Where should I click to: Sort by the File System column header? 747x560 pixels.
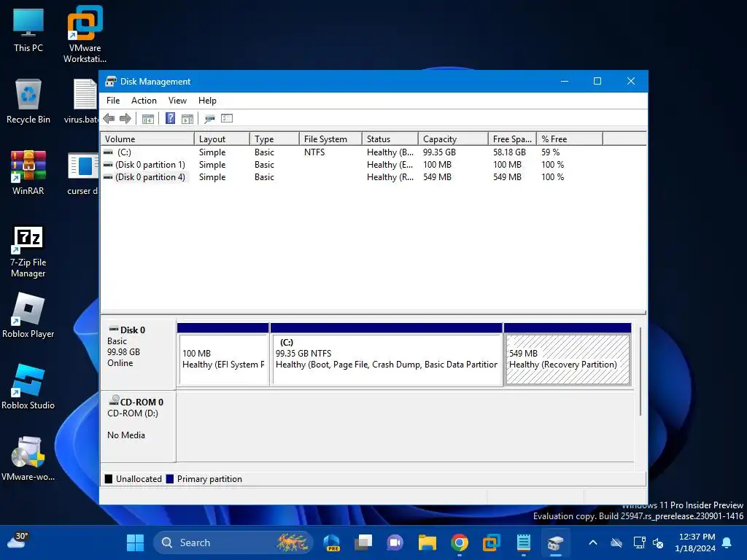tap(330, 139)
